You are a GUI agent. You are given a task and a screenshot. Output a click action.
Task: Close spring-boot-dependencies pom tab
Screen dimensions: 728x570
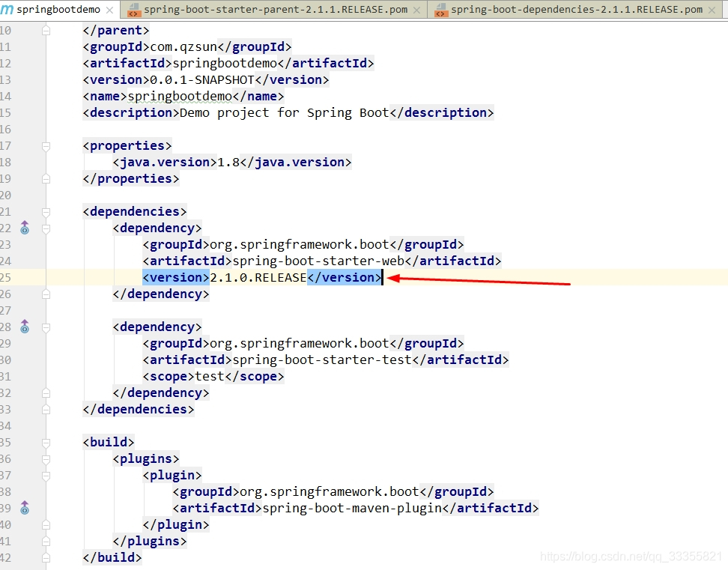(712, 10)
